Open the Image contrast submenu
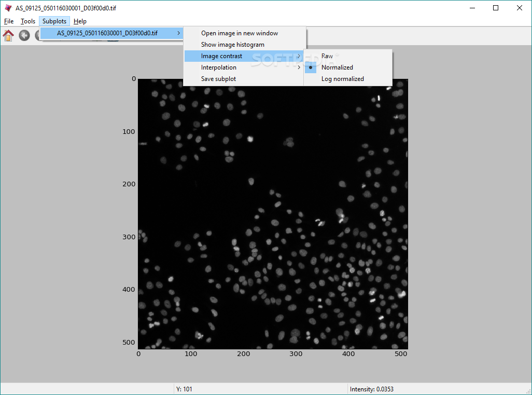 click(x=244, y=56)
